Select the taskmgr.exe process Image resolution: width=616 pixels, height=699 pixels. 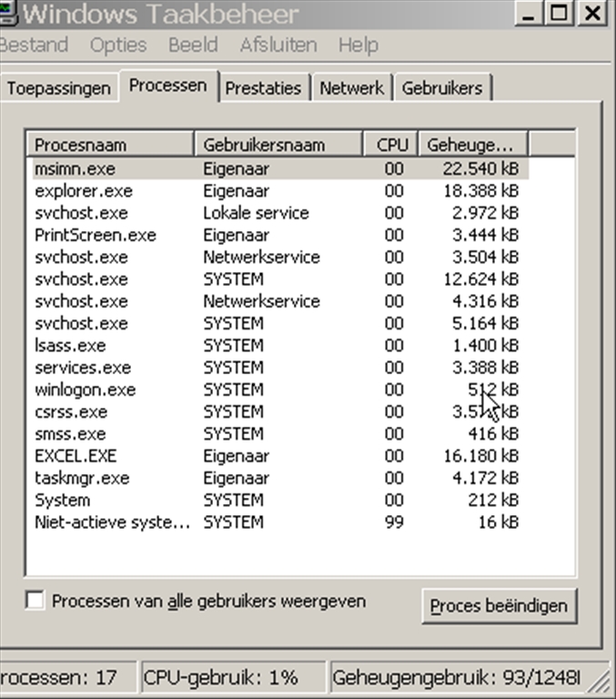[x=280, y=478]
